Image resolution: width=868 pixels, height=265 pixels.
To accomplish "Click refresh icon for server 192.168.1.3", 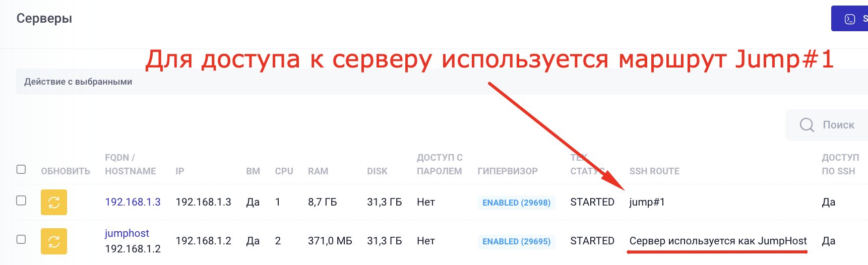I will pos(54,202).
